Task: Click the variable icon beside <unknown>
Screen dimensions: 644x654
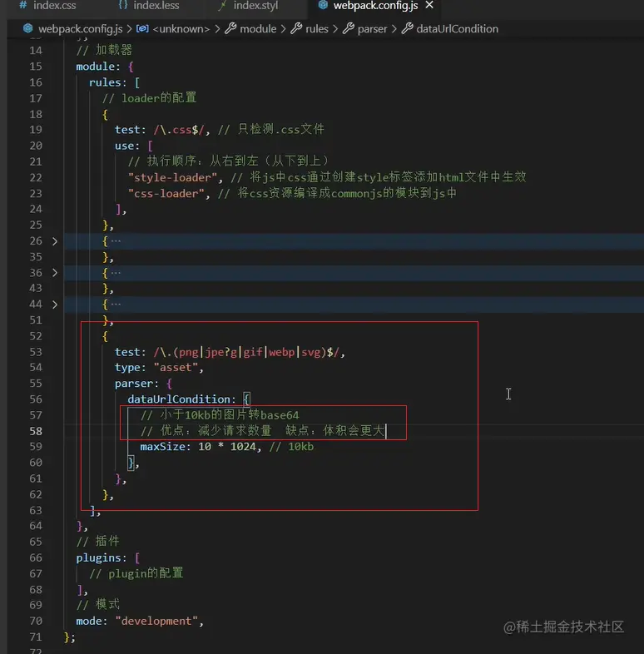Action: (x=142, y=28)
